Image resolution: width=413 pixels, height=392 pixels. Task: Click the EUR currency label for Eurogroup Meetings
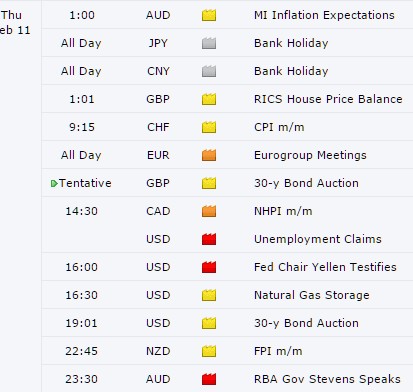(158, 155)
